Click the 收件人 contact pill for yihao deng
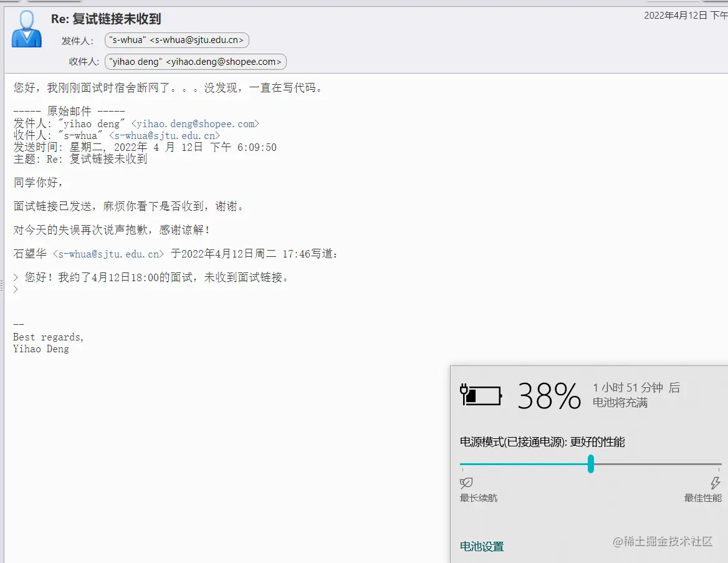Image resolution: width=728 pixels, height=563 pixels. pyautogui.click(x=195, y=62)
